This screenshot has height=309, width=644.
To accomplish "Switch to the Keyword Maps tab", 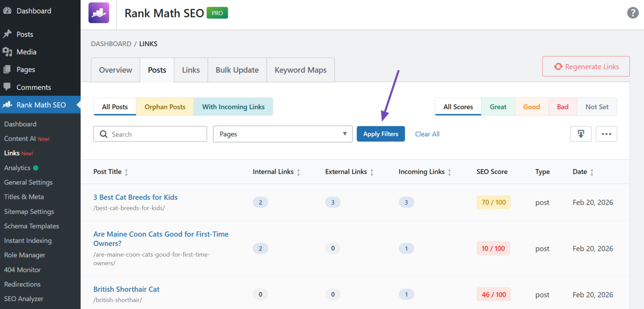I will click(x=300, y=70).
